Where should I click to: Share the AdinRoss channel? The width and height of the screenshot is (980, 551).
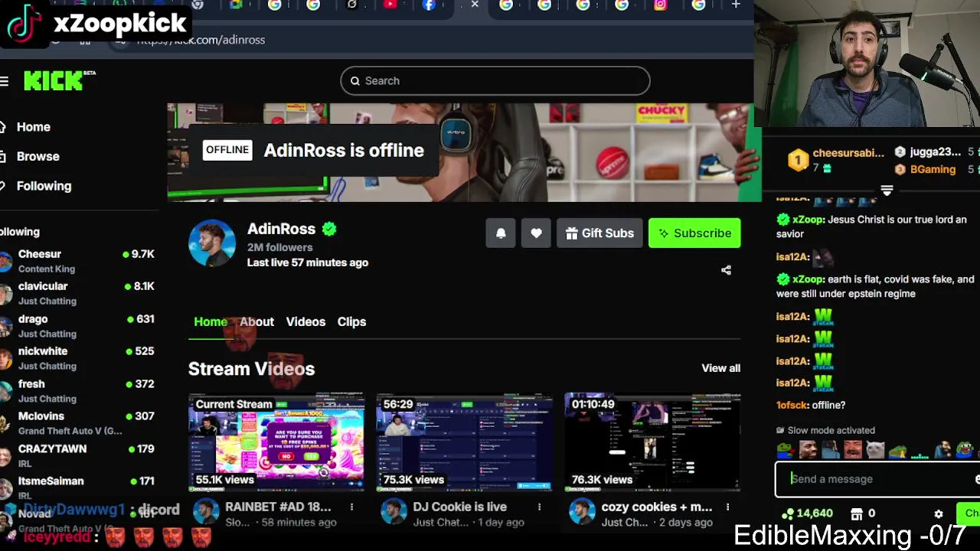click(726, 270)
